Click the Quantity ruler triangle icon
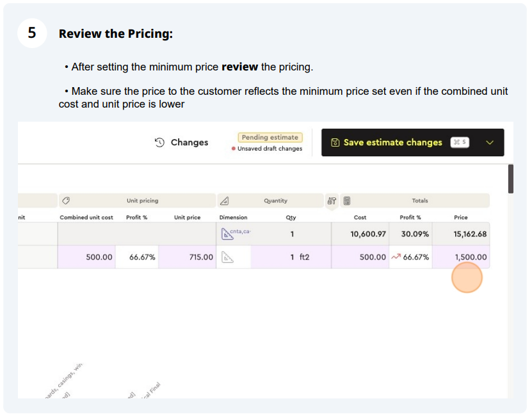Screen dimensions: 532x417 [224, 200]
